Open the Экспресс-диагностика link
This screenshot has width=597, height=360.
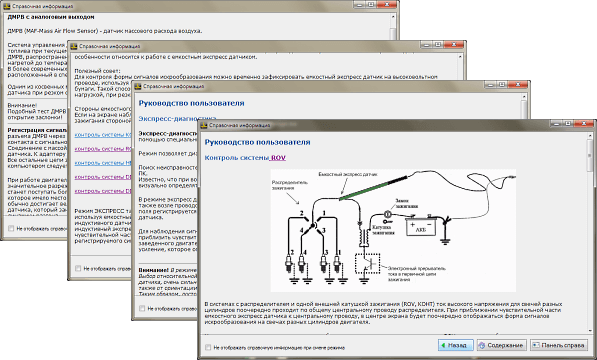click(x=177, y=118)
